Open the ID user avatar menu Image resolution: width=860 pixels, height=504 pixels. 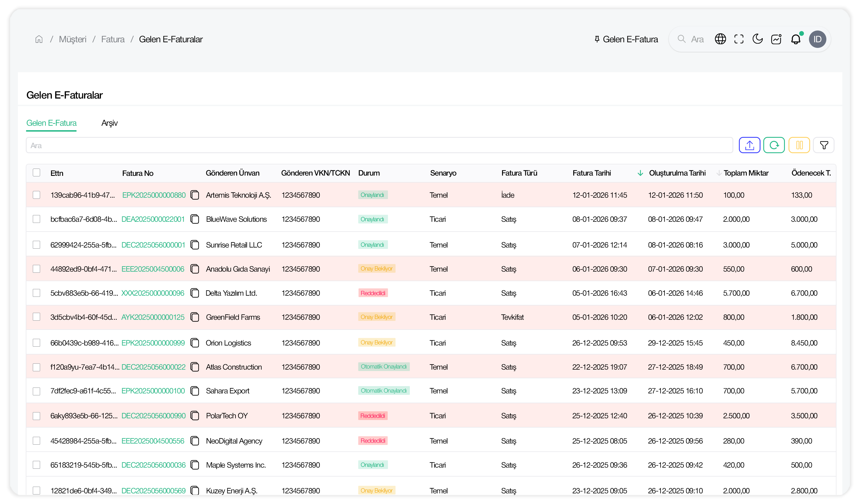[x=817, y=39]
